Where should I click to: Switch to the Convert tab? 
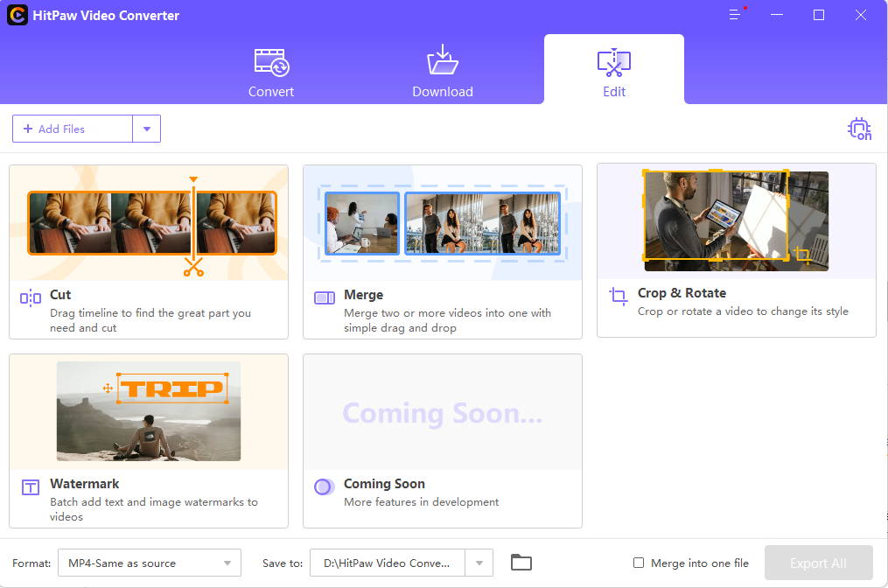tap(270, 69)
